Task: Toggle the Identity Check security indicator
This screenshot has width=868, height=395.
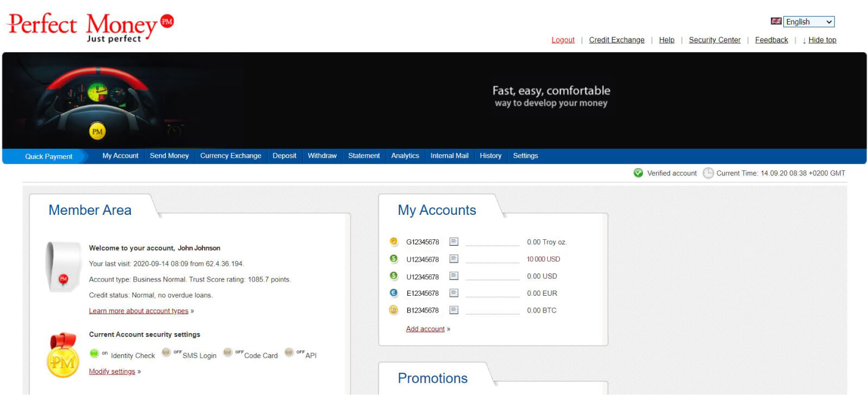Action: 94,354
